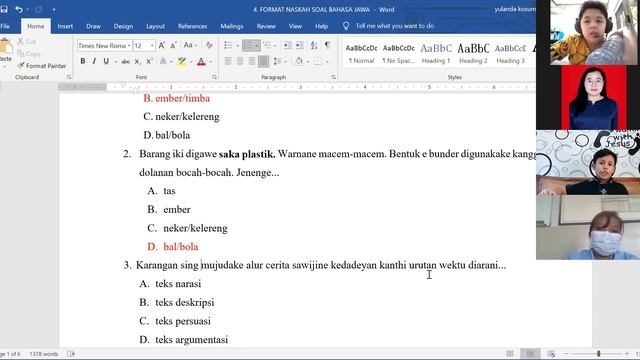Open the font color dropdown arrow
Viewport: 640px width, 360px height.
coord(211,62)
